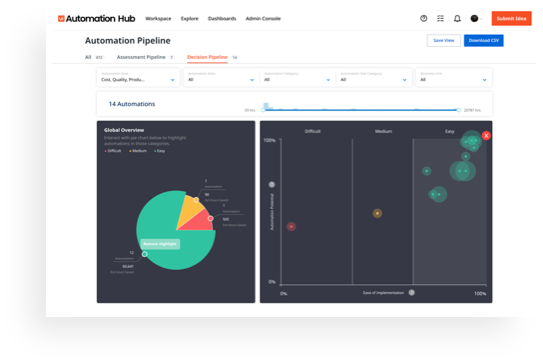Viewport: 543px width, 363px height.
Task: Click the Automation Potential axis info icon
Action: click(272, 185)
